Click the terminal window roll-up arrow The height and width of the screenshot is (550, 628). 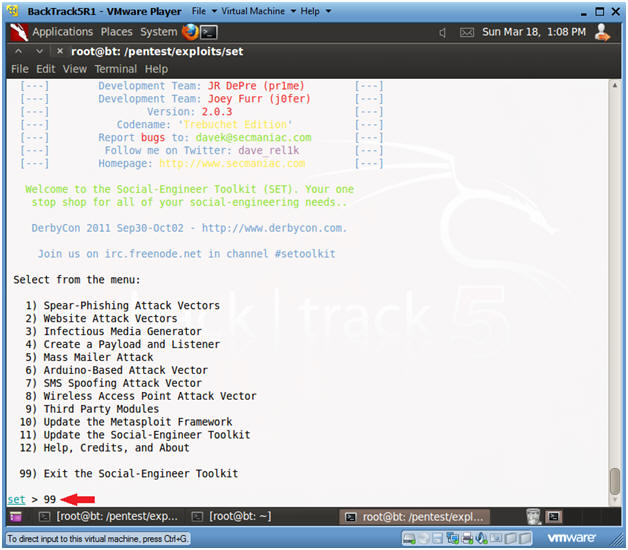(x=18, y=51)
